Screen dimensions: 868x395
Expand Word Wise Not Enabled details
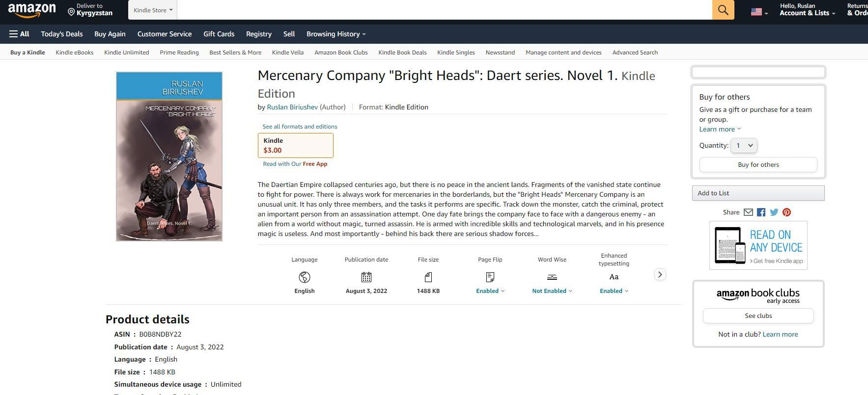[x=552, y=291]
